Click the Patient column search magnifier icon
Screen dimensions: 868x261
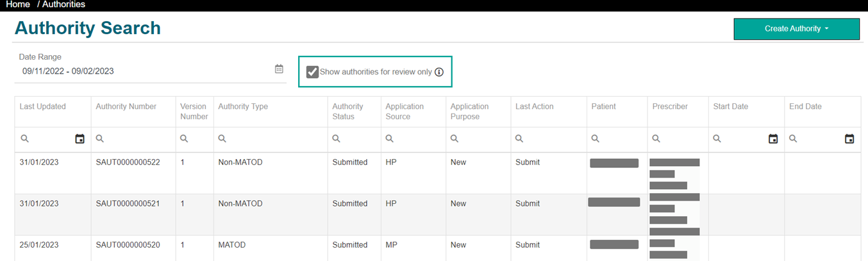(x=596, y=139)
